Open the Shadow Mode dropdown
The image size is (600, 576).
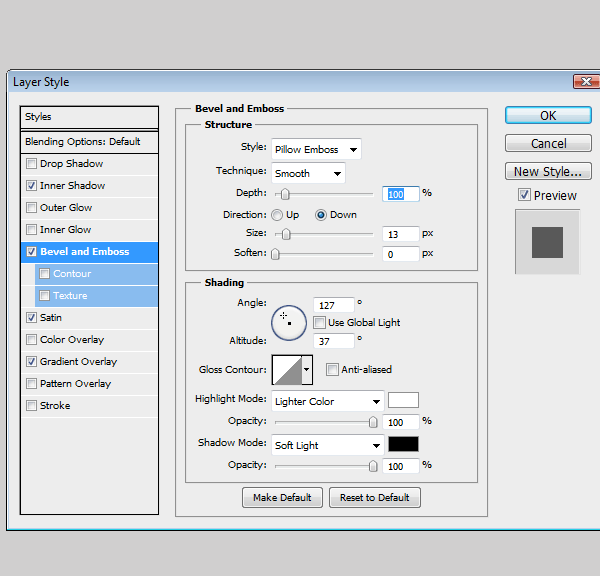click(x=328, y=445)
